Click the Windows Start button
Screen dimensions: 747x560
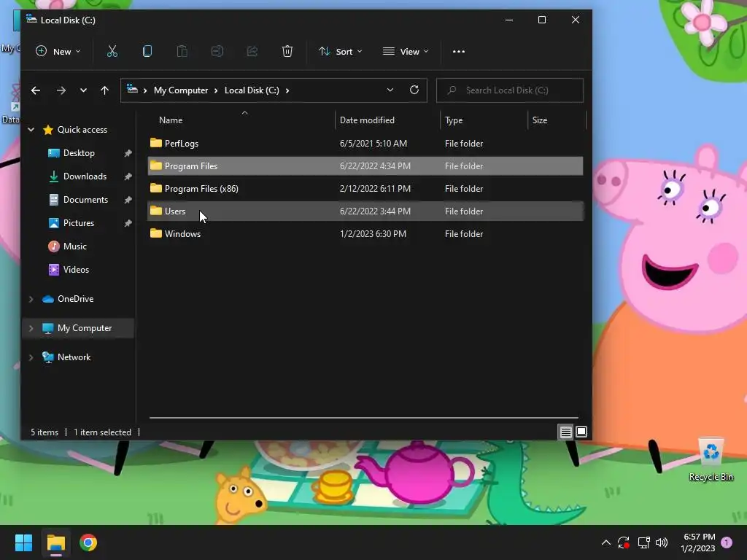pyautogui.click(x=23, y=542)
